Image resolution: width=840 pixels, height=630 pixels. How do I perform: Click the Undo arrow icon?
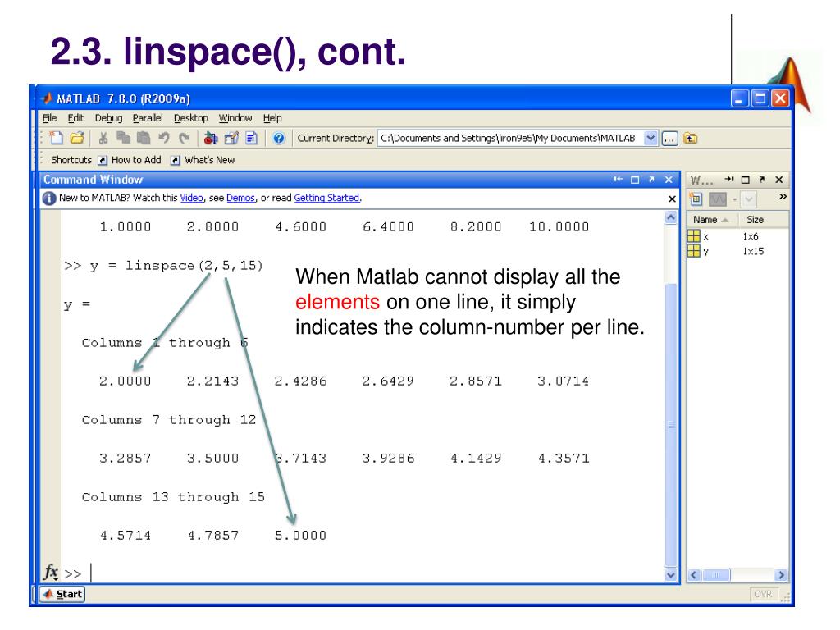(x=164, y=138)
